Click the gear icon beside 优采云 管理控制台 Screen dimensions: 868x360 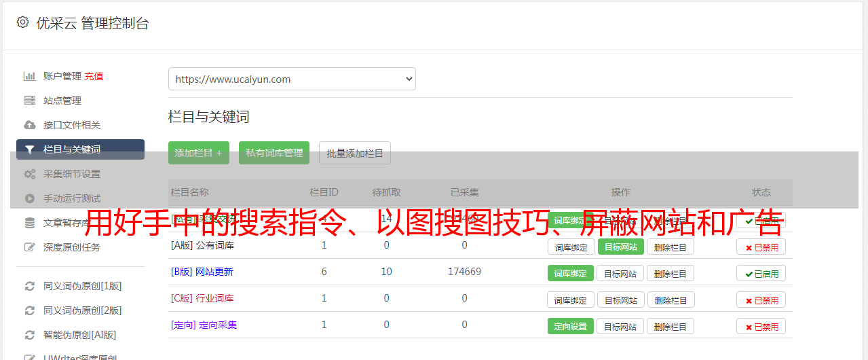(22, 22)
